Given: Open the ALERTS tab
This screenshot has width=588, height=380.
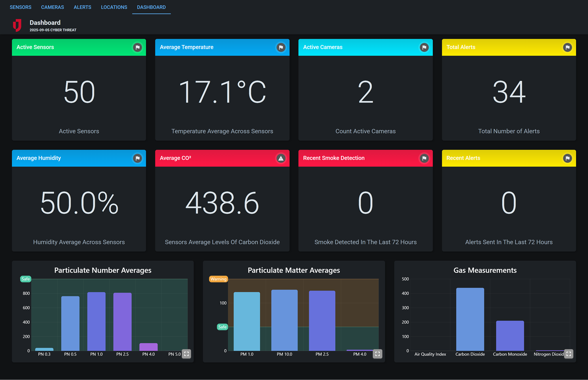Looking at the screenshot, I should (82, 7).
